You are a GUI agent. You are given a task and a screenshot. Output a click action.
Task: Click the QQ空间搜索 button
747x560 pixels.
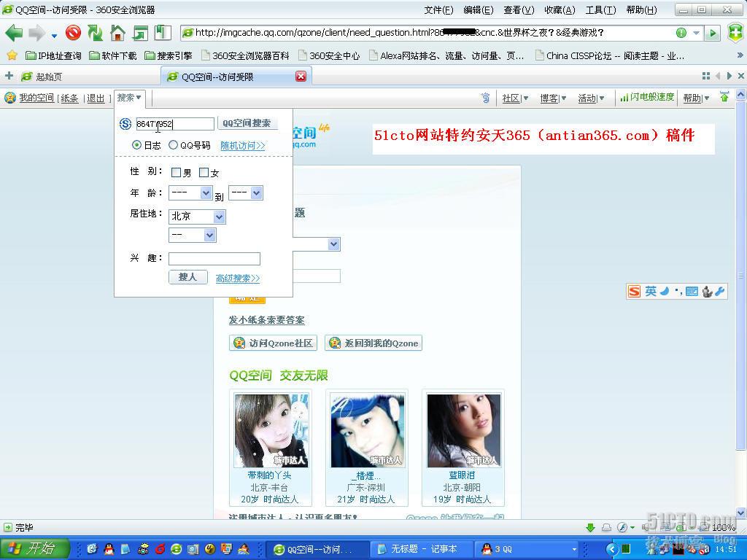pyautogui.click(x=247, y=122)
